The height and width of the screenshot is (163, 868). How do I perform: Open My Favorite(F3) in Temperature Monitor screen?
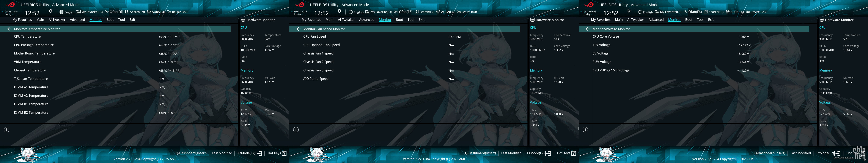(89, 12)
